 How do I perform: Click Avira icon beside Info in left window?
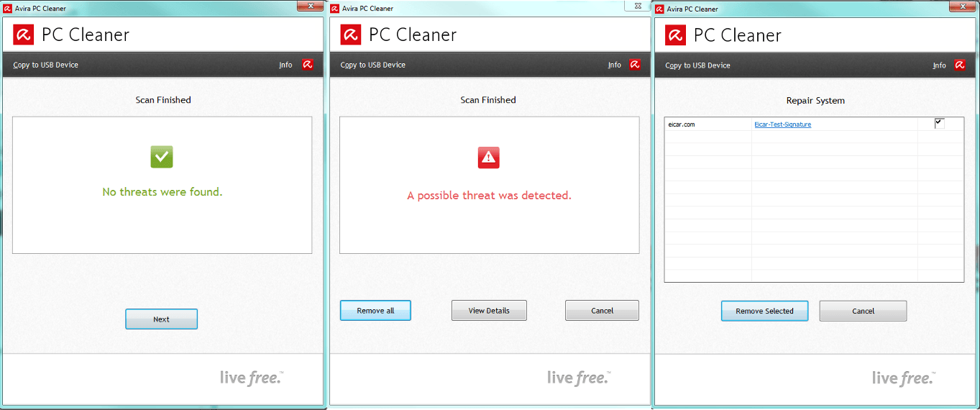click(x=307, y=65)
